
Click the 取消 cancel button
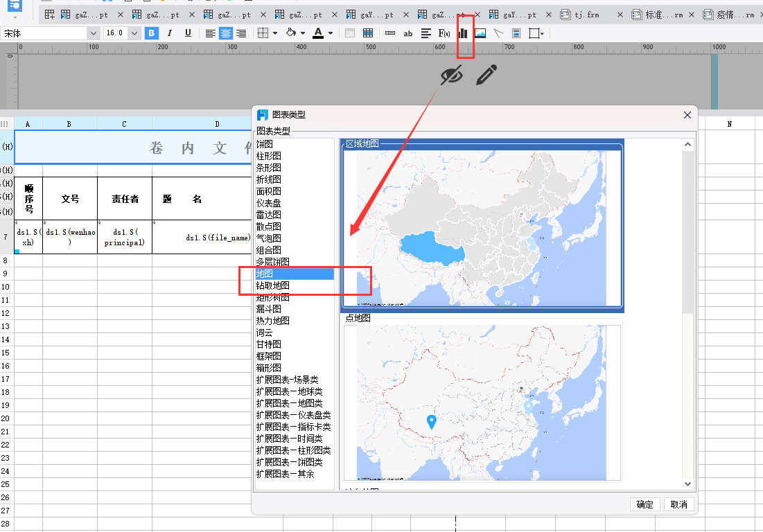[679, 504]
